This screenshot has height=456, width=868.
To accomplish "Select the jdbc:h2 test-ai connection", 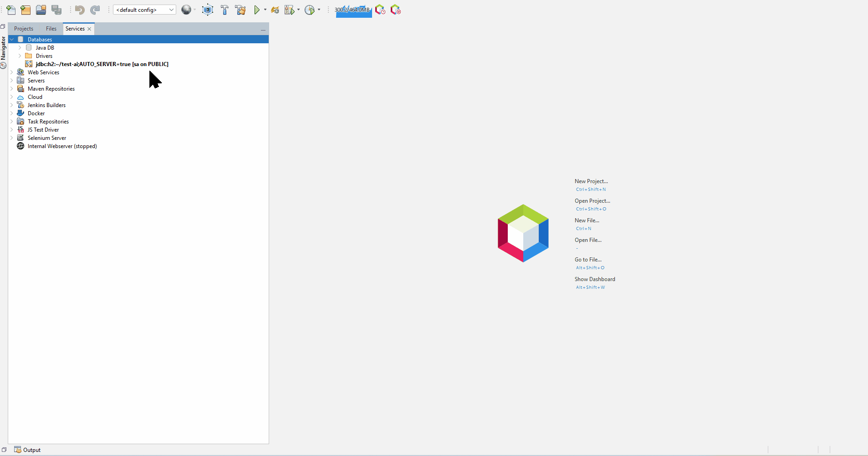I will pos(102,64).
